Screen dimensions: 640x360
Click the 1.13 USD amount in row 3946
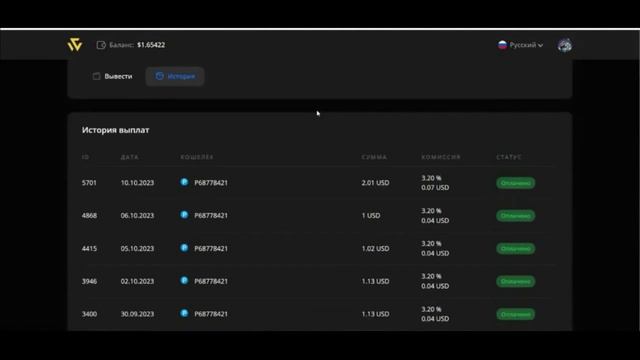coord(375,281)
